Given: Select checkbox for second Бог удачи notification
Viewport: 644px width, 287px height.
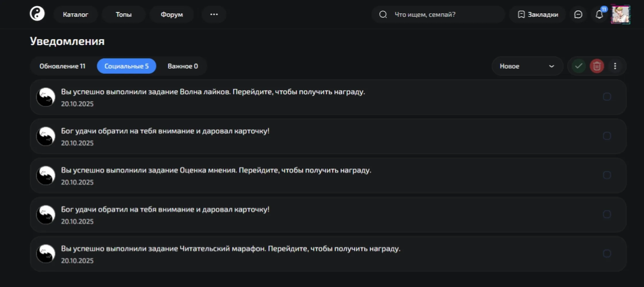Looking at the screenshot, I should [x=607, y=214].
